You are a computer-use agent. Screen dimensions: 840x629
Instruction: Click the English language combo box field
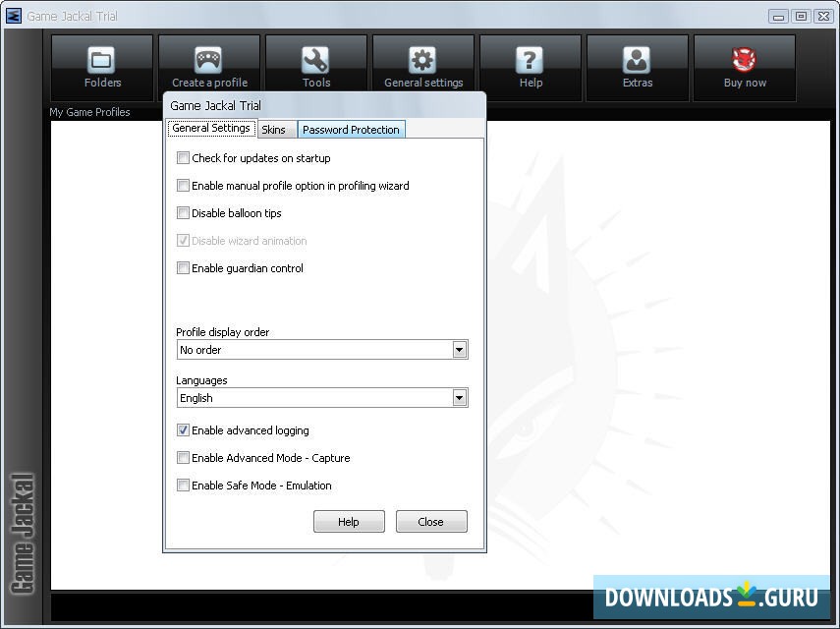322,398
